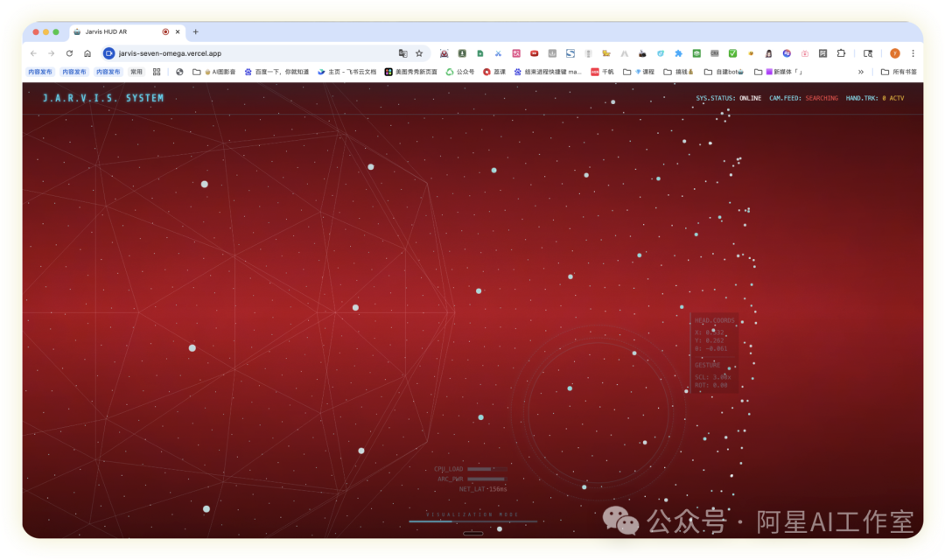Open the 所有书签 folder
Viewport: 945px width, 560px height.
(899, 72)
